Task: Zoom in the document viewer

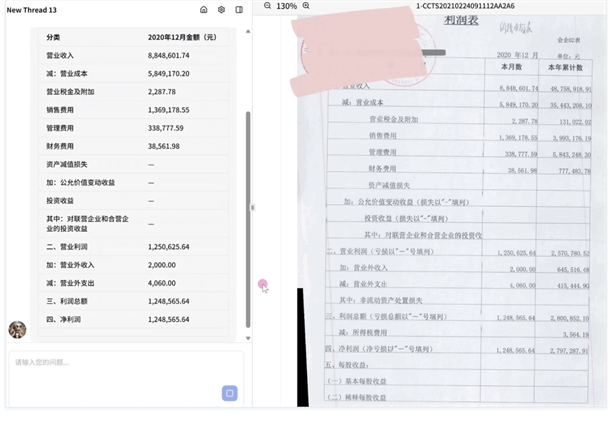Action: 306,6
